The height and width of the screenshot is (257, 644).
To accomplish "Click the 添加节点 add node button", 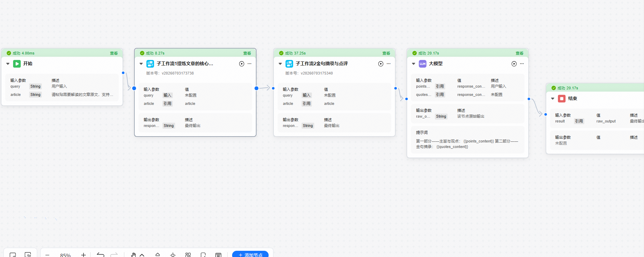I will [x=250, y=255].
